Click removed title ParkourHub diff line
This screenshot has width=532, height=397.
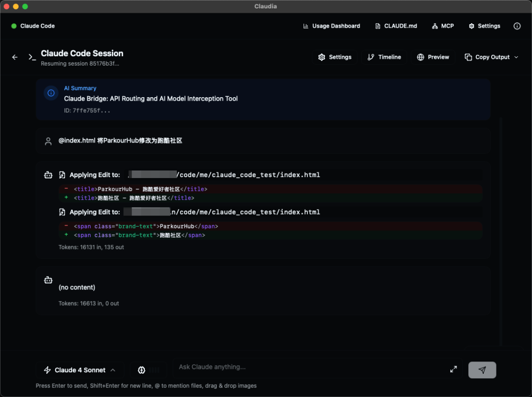[270, 189]
